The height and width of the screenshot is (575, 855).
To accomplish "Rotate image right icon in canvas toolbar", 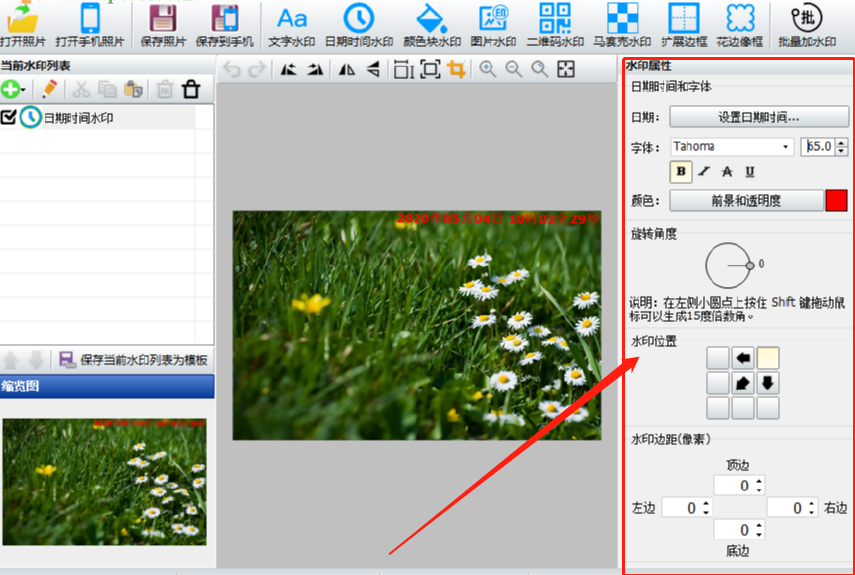I will click(315, 69).
